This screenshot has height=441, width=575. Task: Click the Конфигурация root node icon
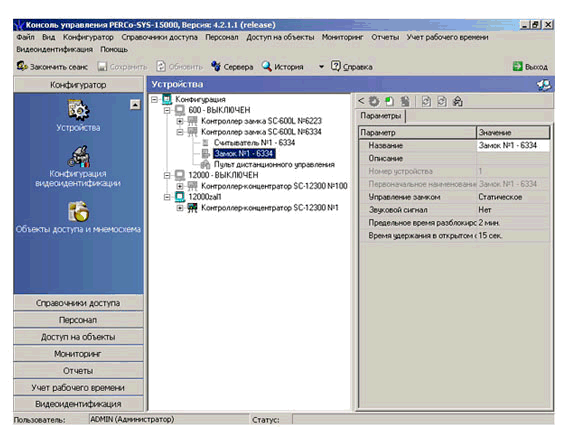(167, 99)
